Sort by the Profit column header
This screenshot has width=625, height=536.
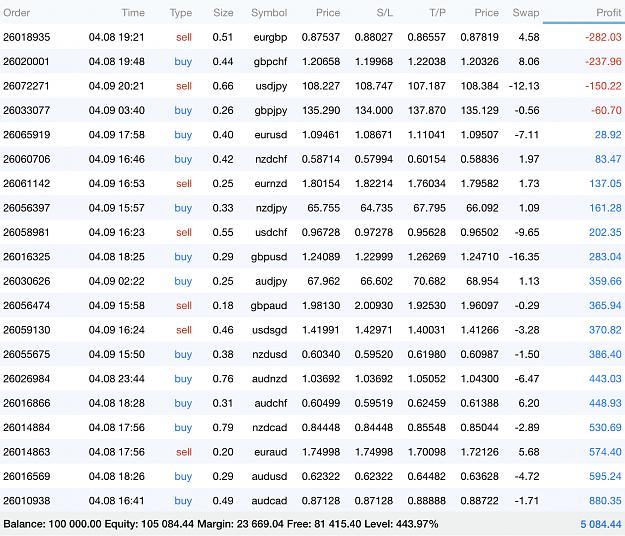(x=609, y=13)
